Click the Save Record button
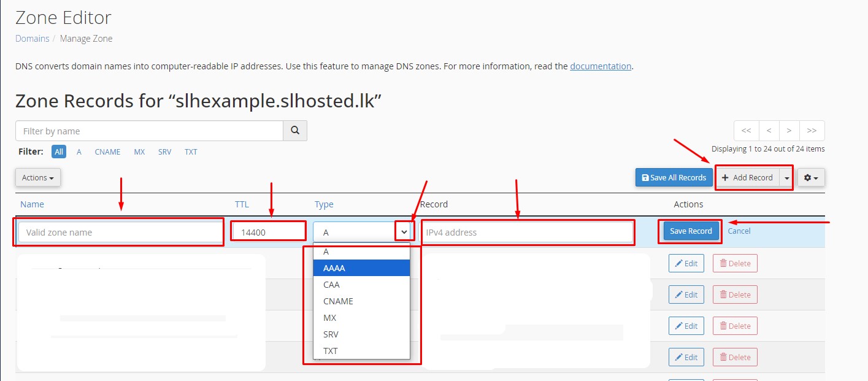Viewport: 868px width, 381px height. [x=691, y=231]
